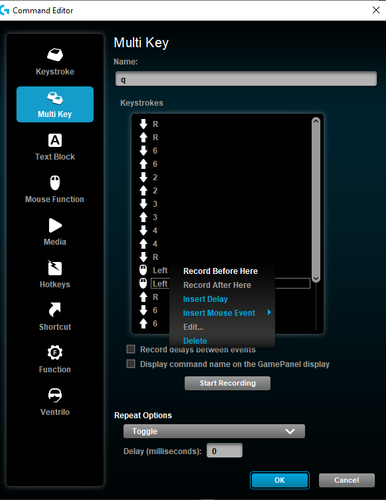The height and width of the screenshot is (500, 386).
Task: Choose Edit... in context menu
Action: [x=193, y=327]
